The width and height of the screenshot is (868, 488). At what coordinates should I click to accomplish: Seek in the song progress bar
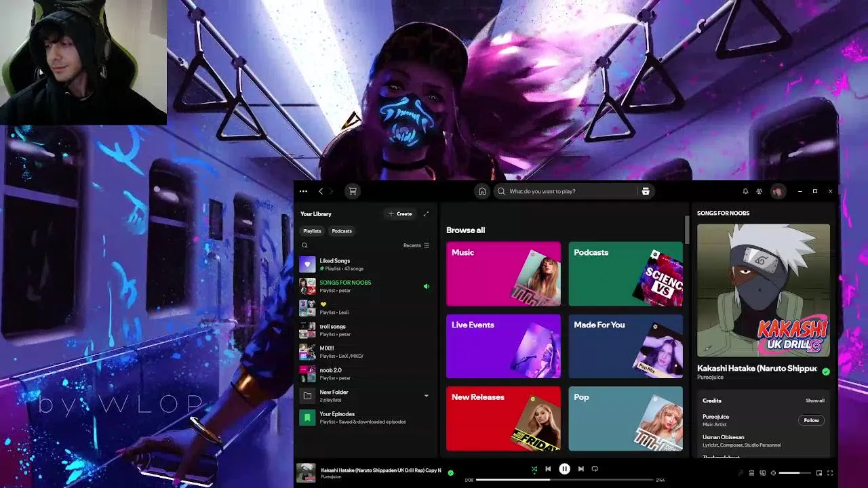(564, 480)
